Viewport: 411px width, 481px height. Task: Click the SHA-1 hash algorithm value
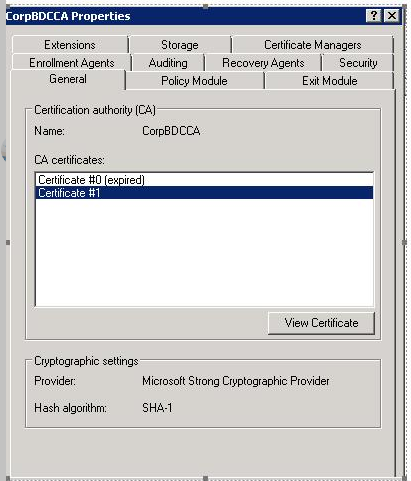157,407
